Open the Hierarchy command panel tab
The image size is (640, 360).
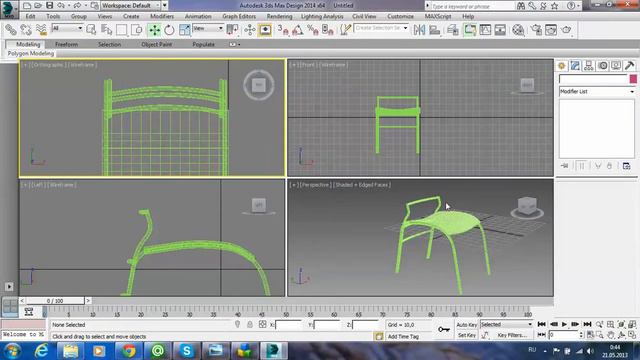click(589, 66)
